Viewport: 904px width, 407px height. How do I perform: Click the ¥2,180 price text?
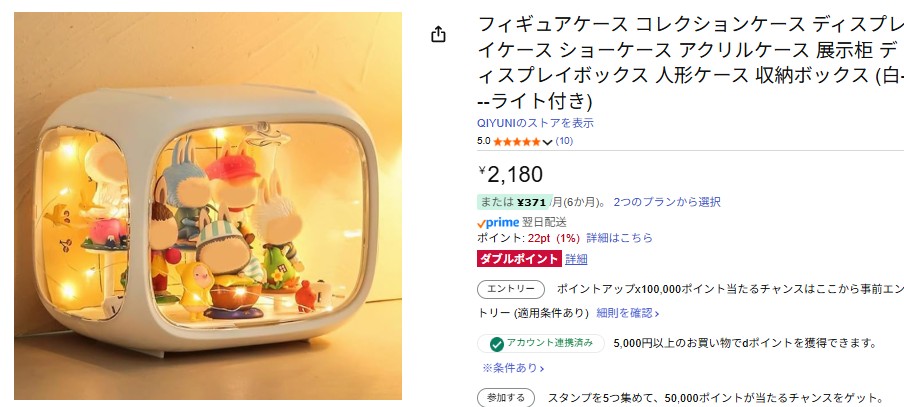(511, 174)
